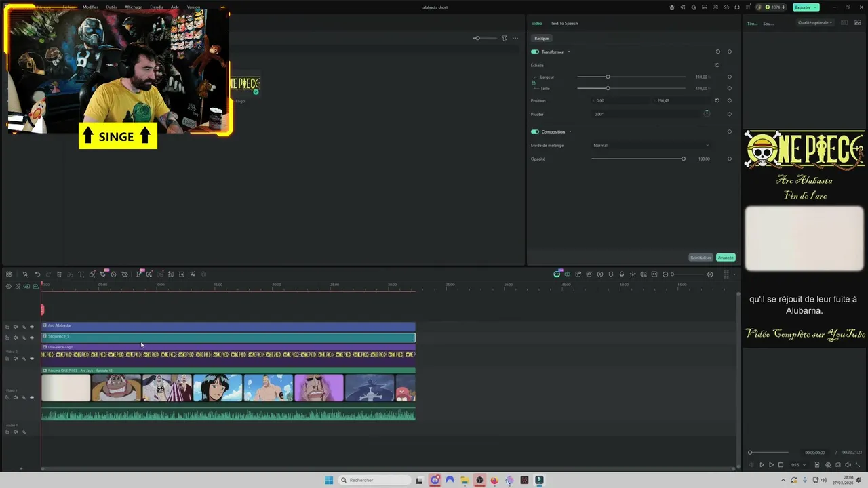Click the play button under the preview
The image size is (868, 488).
tap(771, 465)
